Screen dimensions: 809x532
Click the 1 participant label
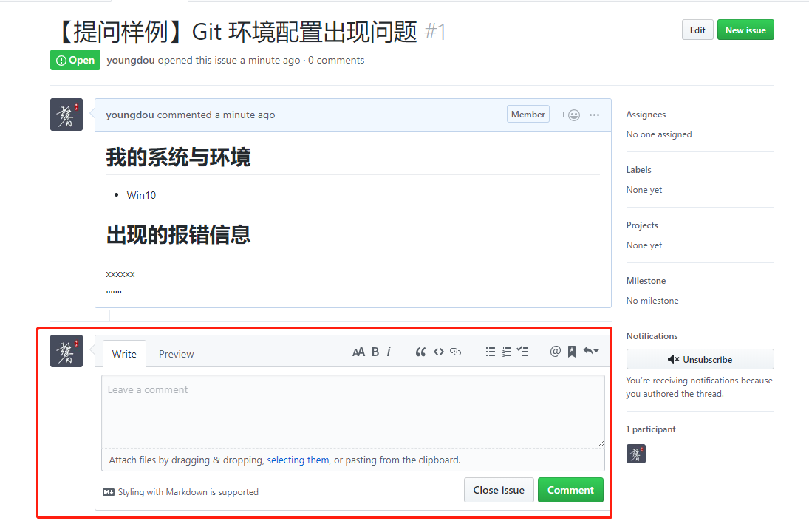tap(651, 429)
